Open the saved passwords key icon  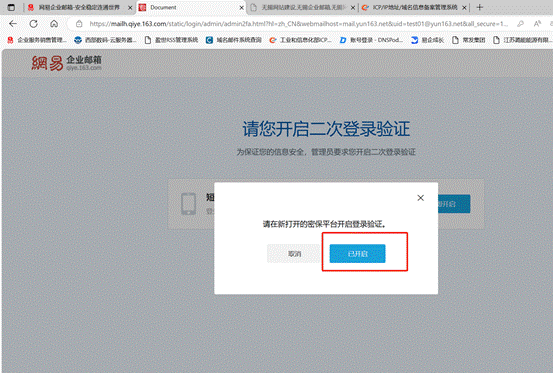pyautogui.click(x=520, y=24)
